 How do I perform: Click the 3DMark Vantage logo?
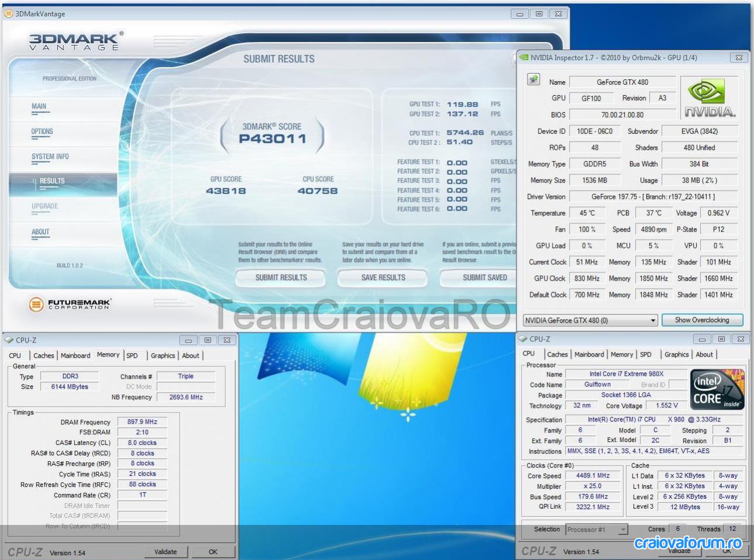coord(77,41)
